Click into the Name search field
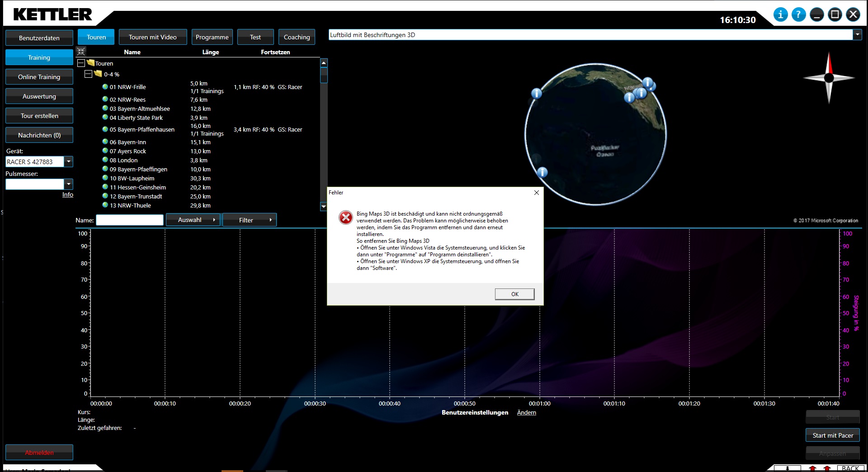The width and height of the screenshot is (868, 472). 130,220
